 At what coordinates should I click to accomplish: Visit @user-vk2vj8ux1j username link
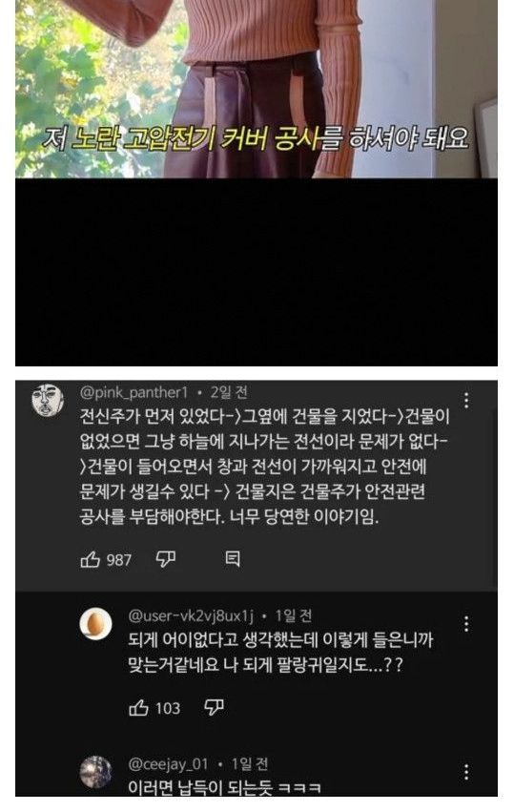pos(191,615)
